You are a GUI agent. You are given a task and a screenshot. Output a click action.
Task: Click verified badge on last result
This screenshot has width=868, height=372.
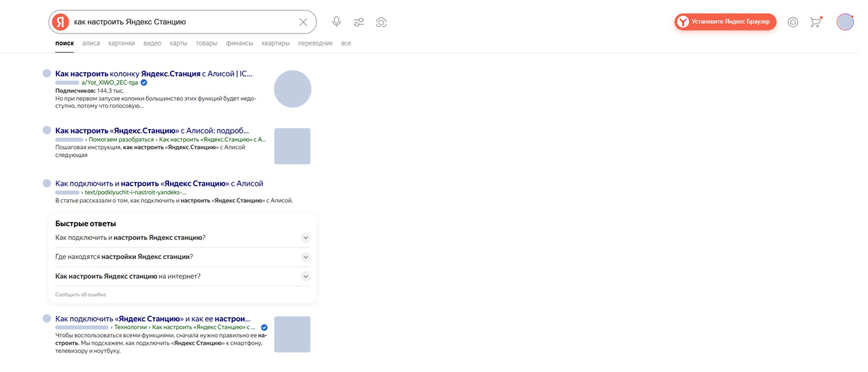click(x=264, y=327)
